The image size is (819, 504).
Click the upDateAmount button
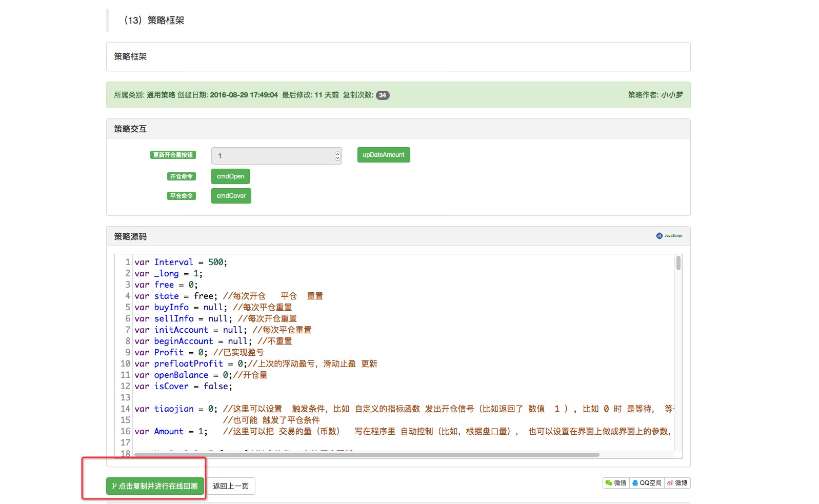click(x=384, y=155)
